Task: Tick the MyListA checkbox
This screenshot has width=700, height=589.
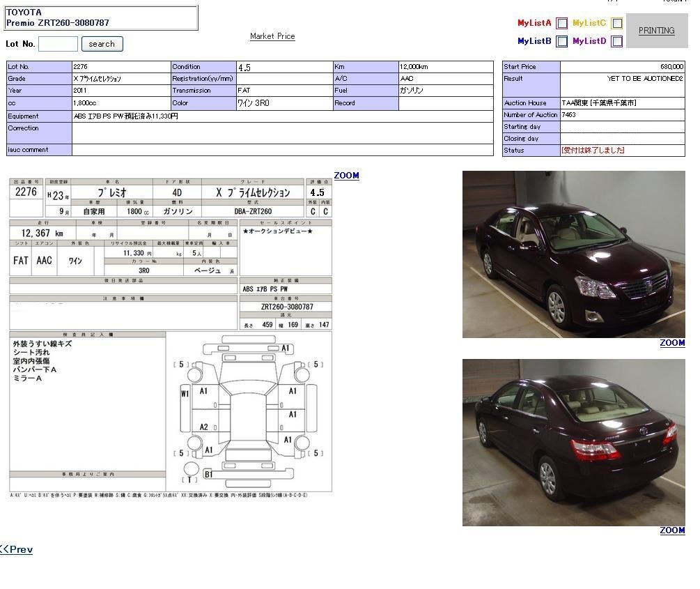Action: pos(561,24)
